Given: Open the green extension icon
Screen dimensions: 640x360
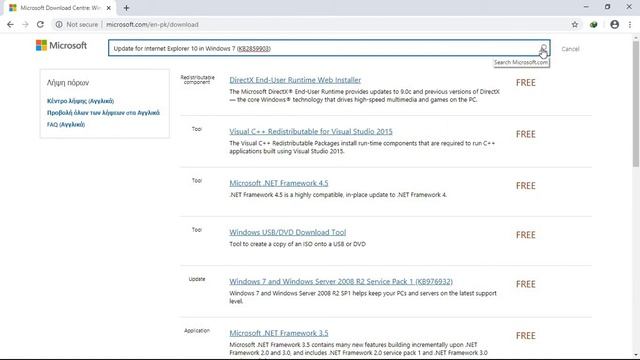Looking at the screenshot, I should [594, 24].
